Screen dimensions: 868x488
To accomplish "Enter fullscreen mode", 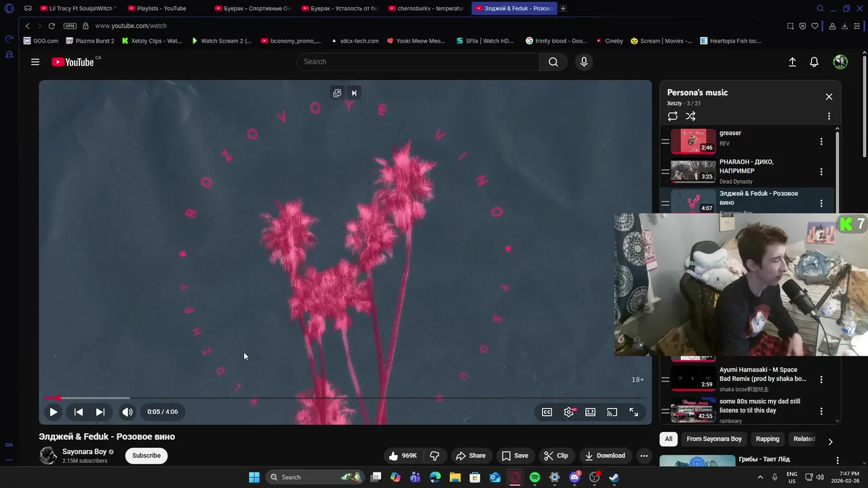I will click(x=634, y=412).
